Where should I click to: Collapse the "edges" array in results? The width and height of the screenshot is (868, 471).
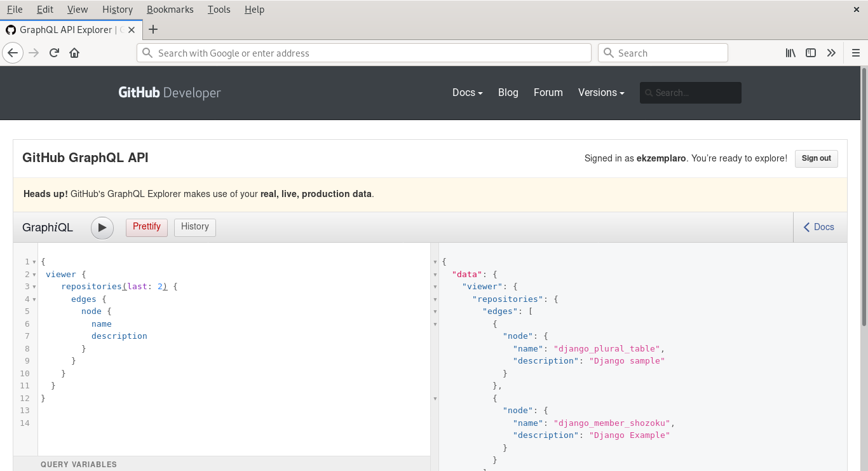coord(435,311)
